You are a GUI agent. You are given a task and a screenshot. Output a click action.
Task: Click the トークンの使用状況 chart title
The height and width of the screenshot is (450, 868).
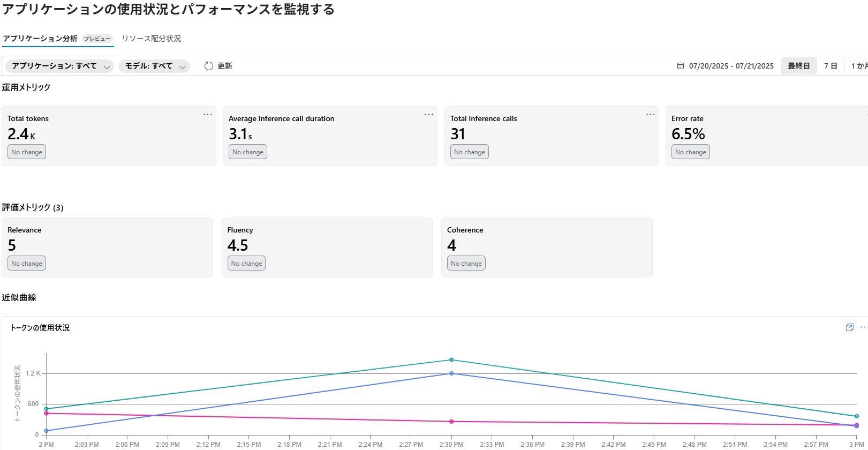(40, 328)
